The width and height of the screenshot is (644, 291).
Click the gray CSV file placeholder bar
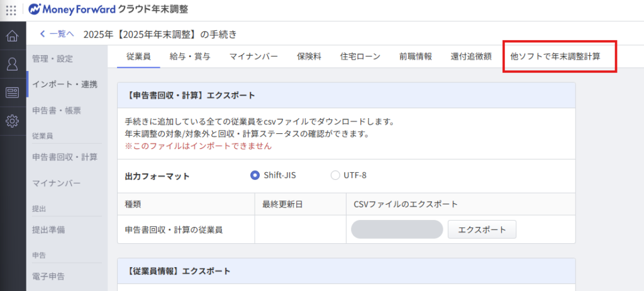tap(397, 229)
